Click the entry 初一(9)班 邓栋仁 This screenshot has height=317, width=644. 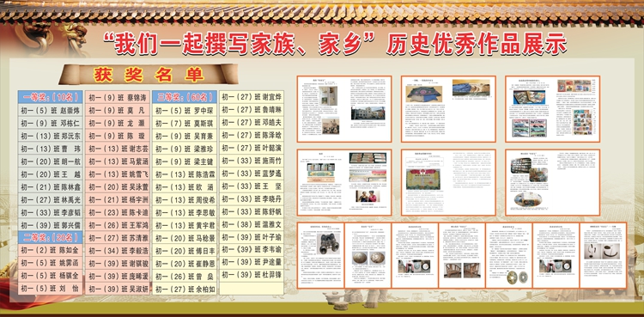coord(50,123)
